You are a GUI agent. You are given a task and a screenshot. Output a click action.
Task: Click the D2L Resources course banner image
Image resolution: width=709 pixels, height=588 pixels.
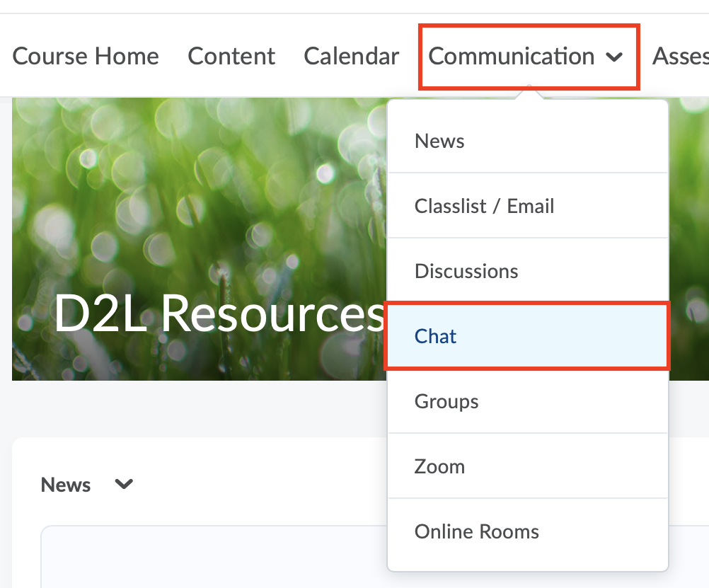point(199,239)
